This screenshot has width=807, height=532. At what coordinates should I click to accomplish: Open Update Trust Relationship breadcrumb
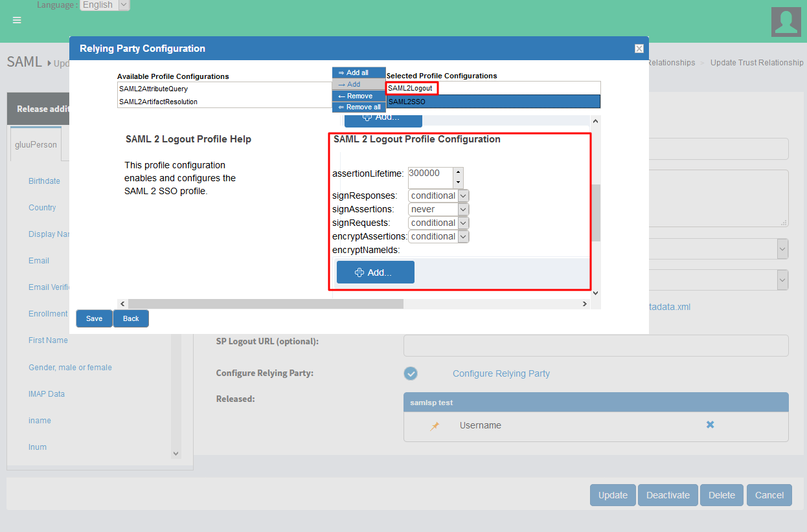756,63
